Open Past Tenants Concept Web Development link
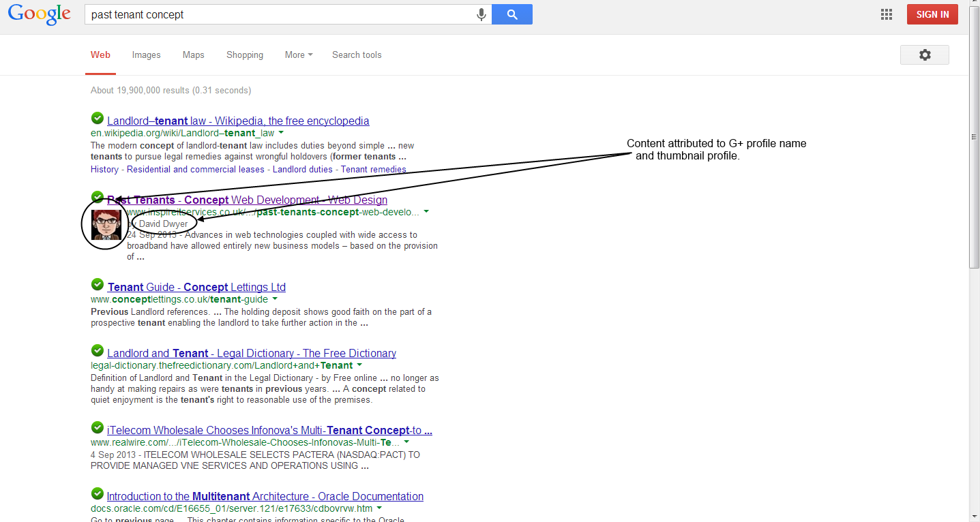 (x=247, y=200)
